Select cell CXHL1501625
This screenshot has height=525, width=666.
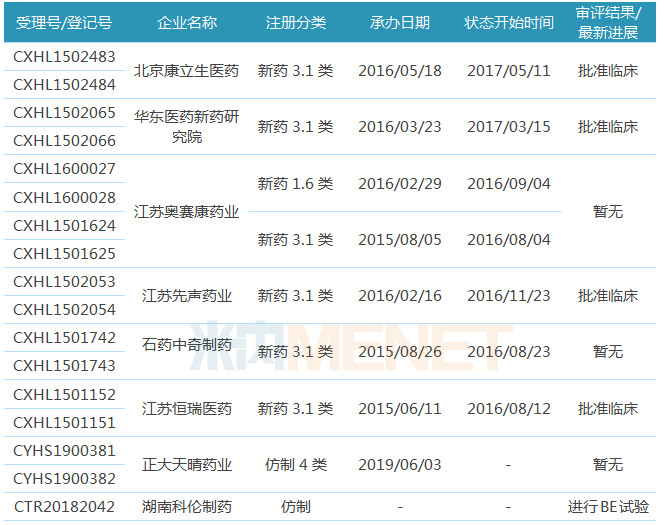point(64,254)
